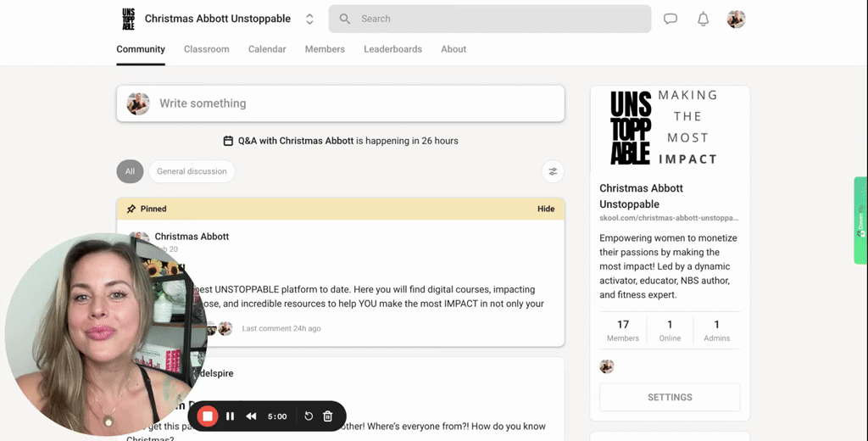
Task: Expand the group switcher arrows
Action: (309, 19)
